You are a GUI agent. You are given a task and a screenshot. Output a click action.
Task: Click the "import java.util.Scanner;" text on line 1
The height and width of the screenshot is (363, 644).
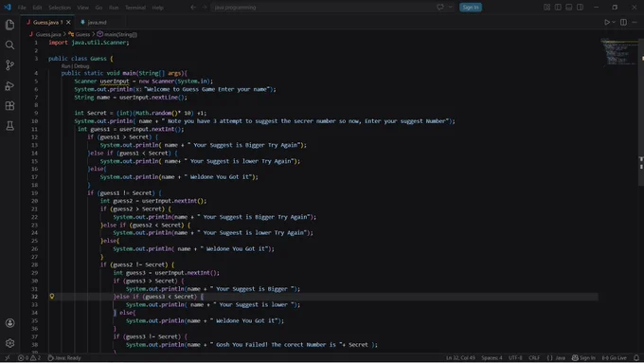click(x=89, y=43)
